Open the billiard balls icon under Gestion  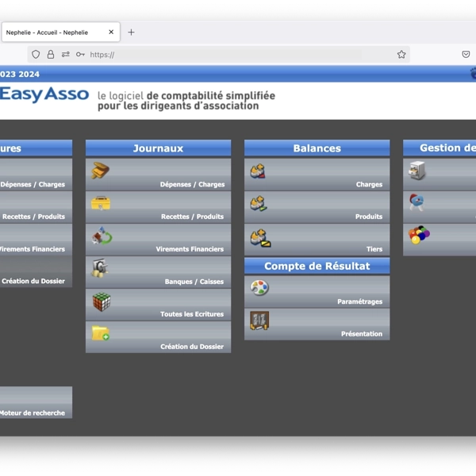click(419, 235)
